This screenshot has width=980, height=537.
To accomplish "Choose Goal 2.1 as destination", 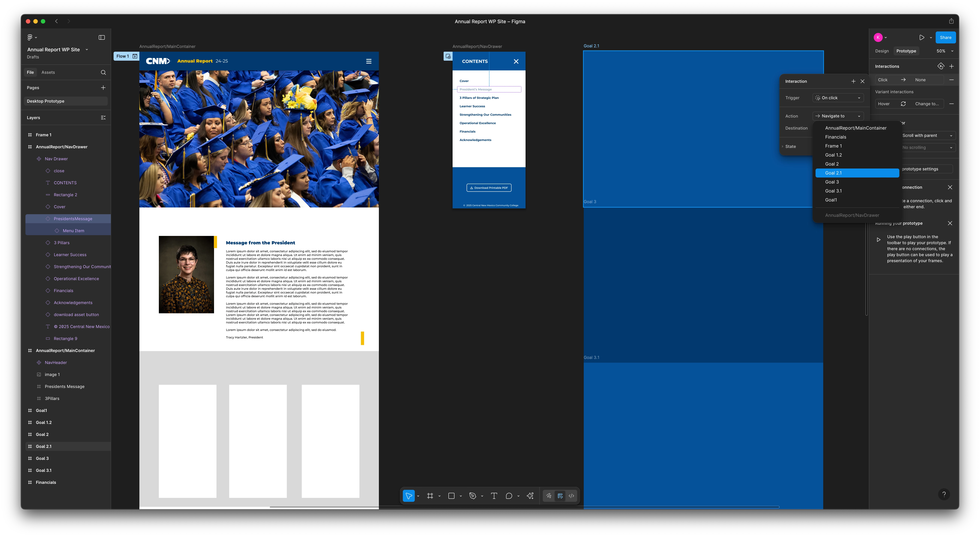I will (x=857, y=173).
